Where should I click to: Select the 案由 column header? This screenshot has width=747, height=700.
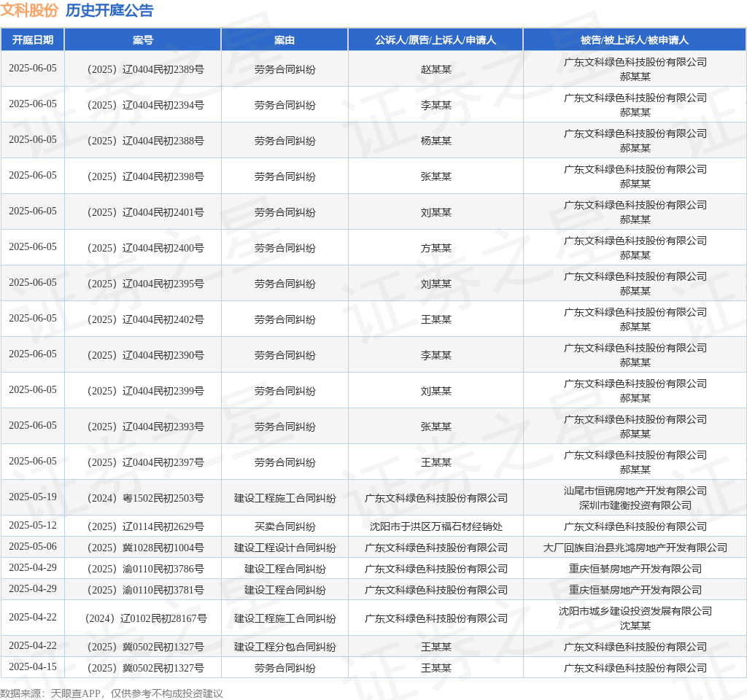pyautogui.click(x=285, y=40)
